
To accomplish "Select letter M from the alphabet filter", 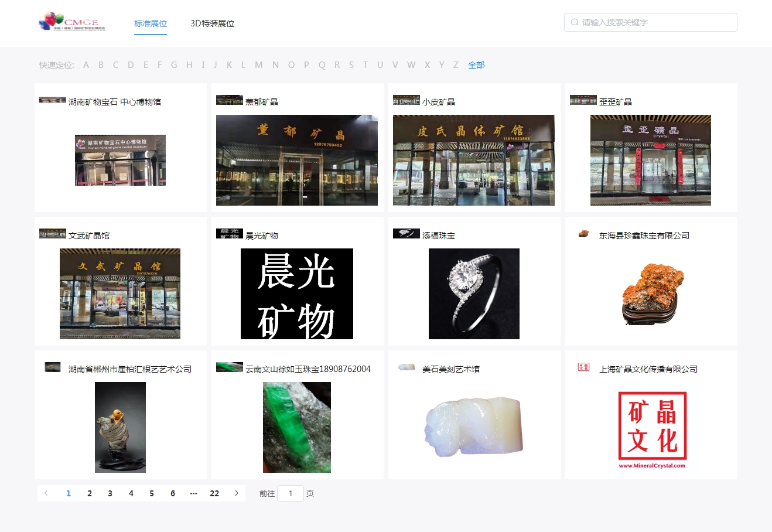I will (258, 64).
